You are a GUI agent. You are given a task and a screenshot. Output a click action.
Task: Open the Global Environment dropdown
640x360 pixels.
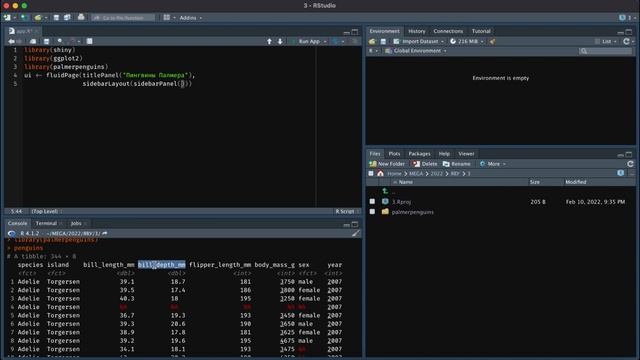point(416,51)
